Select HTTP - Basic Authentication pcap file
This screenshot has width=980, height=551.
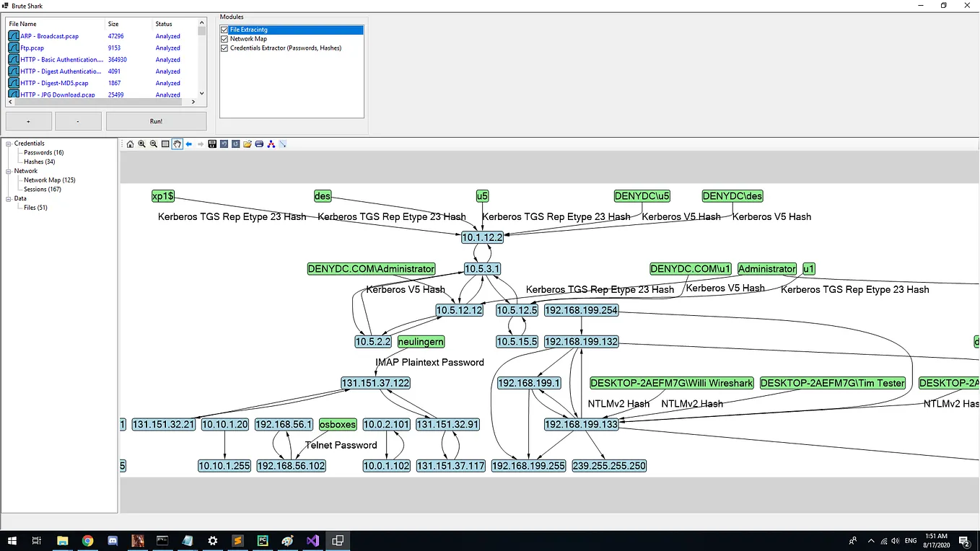61,60
